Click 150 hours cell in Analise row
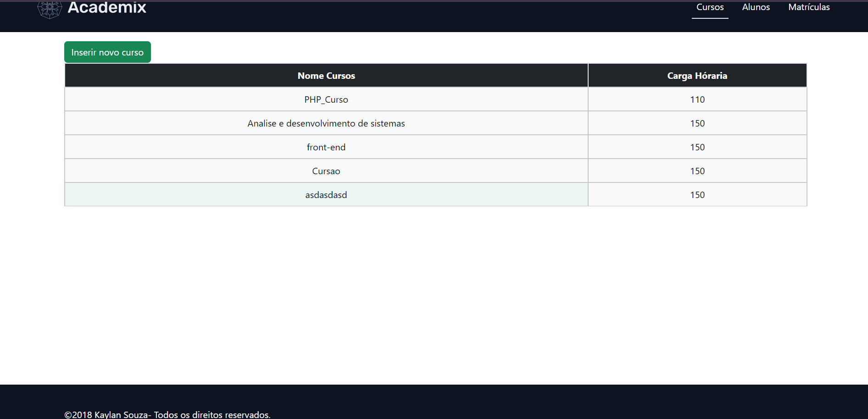 pyautogui.click(x=697, y=123)
